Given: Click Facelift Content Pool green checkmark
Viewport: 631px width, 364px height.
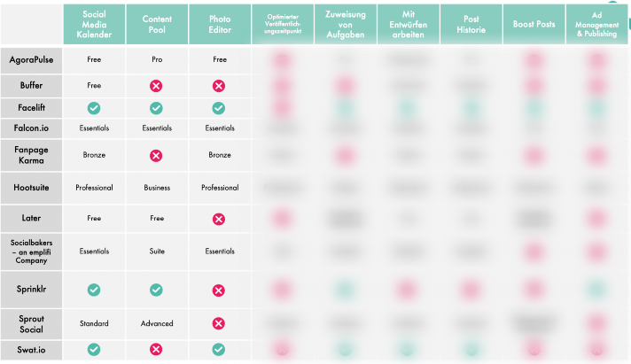Looking at the screenshot, I should 156,108.
